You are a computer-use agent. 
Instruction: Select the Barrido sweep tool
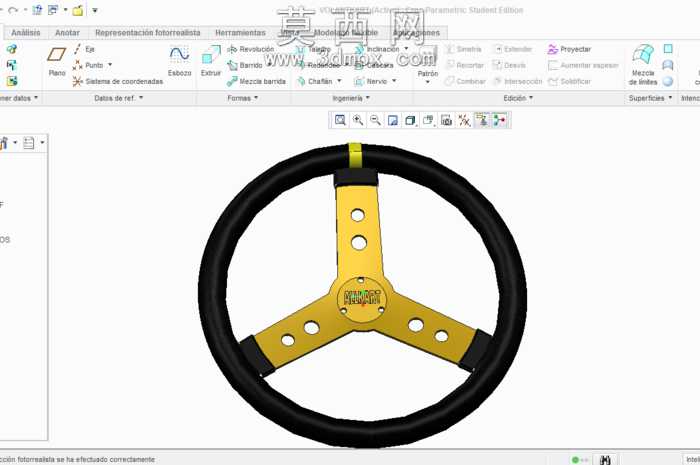[x=245, y=65]
